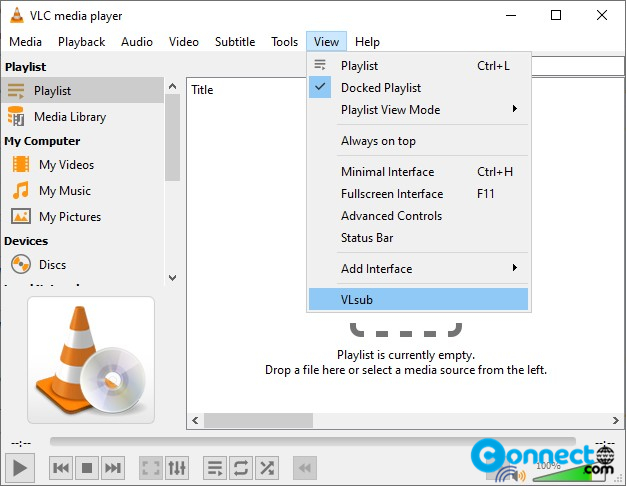Click the elapsed time label
626x486 pixels.
(x=21, y=443)
